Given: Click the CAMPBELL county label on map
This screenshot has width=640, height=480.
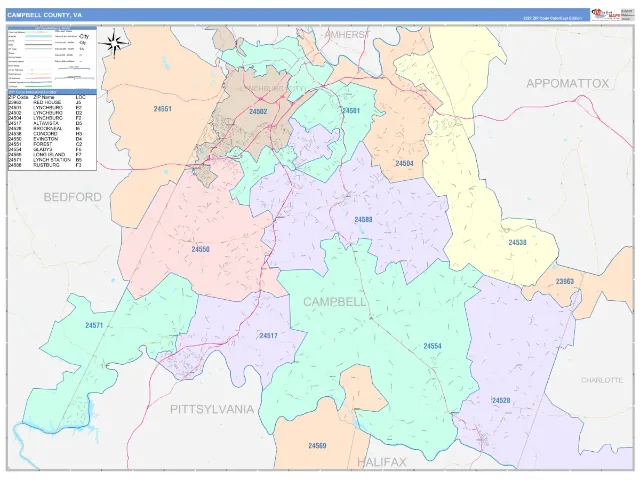Looking at the screenshot, I should [x=335, y=302].
